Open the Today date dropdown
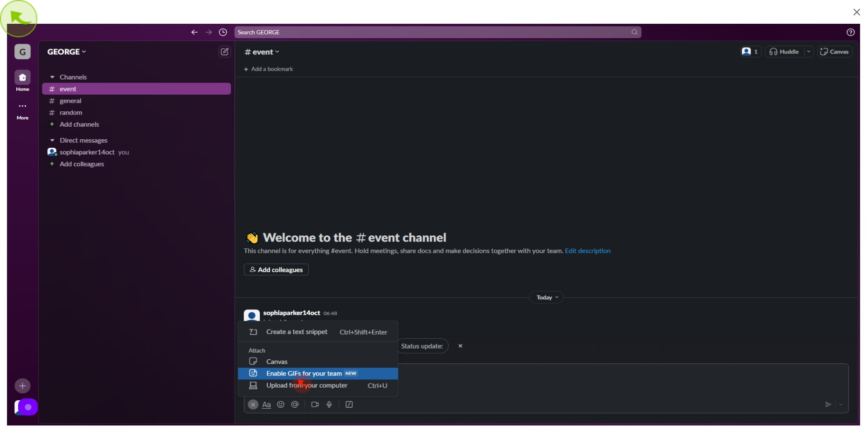Screen dimensions: 868x432 click(547, 297)
